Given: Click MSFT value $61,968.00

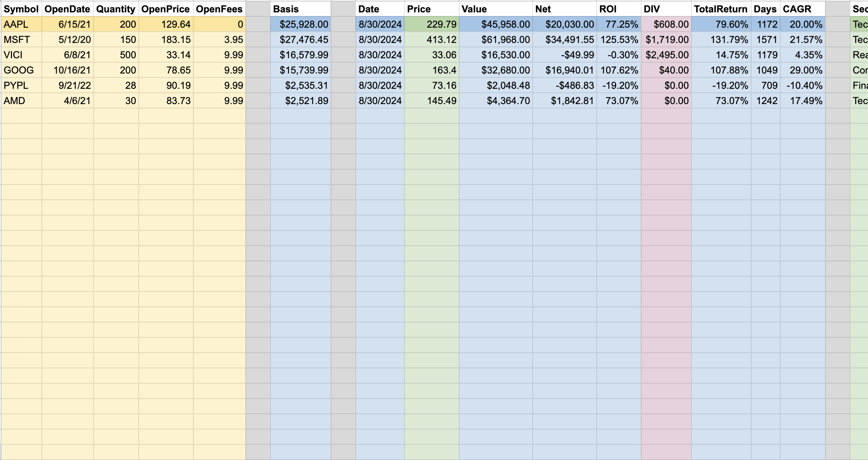Looking at the screenshot, I should coord(496,40).
